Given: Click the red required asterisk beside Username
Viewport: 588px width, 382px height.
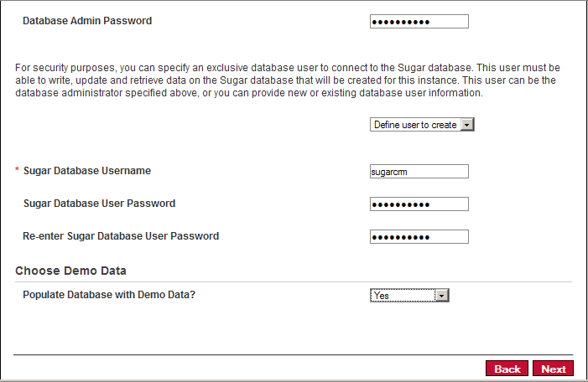Looking at the screenshot, I should click(17, 170).
